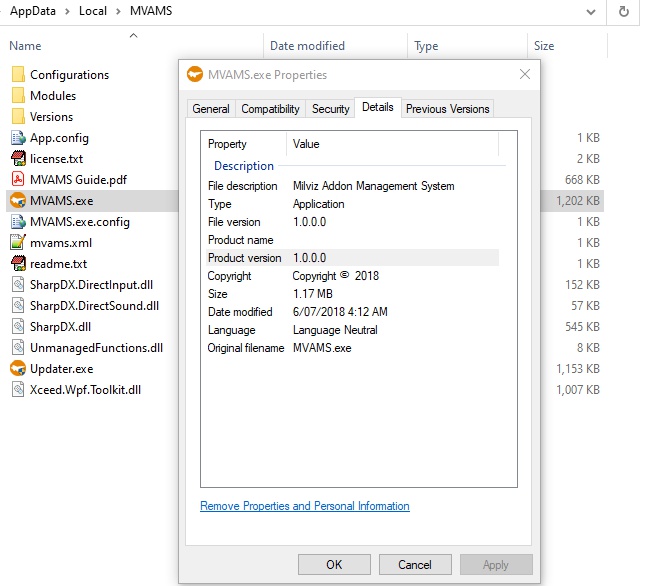Image resolution: width=648 pixels, height=586 pixels.
Task: Click the Versions folder icon
Action: 18,117
